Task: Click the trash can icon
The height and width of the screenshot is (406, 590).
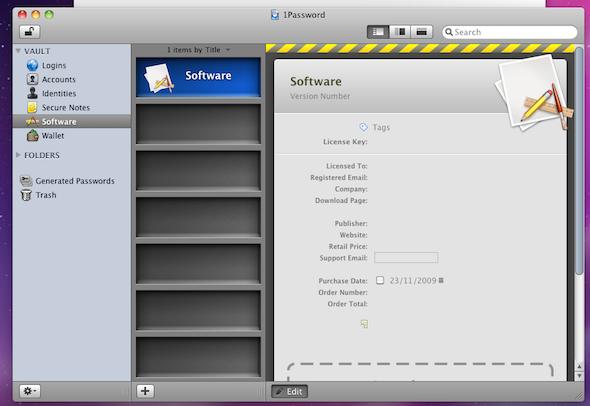Action: [x=26, y=195]
